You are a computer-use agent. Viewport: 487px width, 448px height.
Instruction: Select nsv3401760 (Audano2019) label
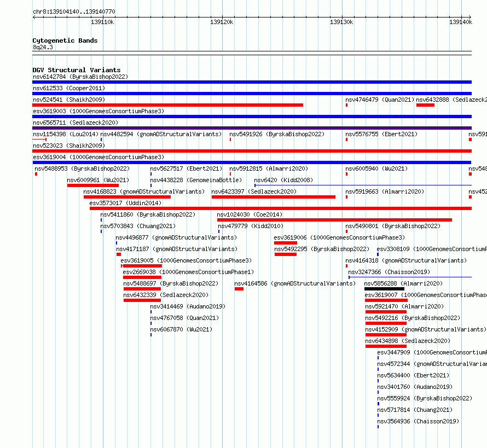[415, 387]
